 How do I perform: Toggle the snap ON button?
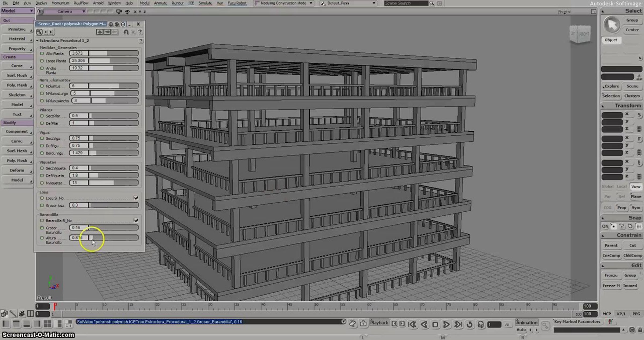[605, 226]
